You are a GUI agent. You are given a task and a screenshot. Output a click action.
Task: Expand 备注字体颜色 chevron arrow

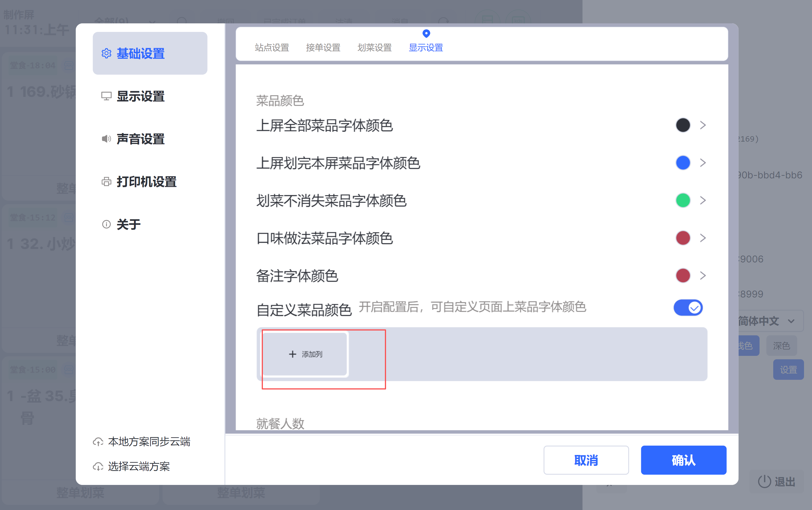(x=703, y=276)
